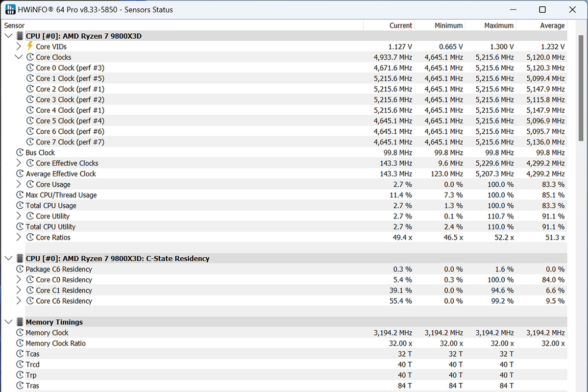588x392 pixels.
Task: Click the Sensor column header
Action: click(x=15, y=25)
